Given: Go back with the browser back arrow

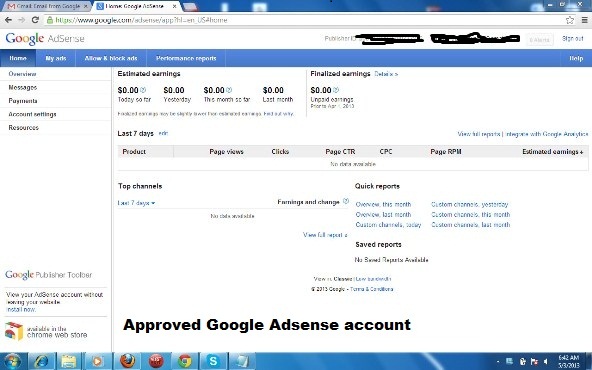Looking at the screenshot, I should coord(8,20).
